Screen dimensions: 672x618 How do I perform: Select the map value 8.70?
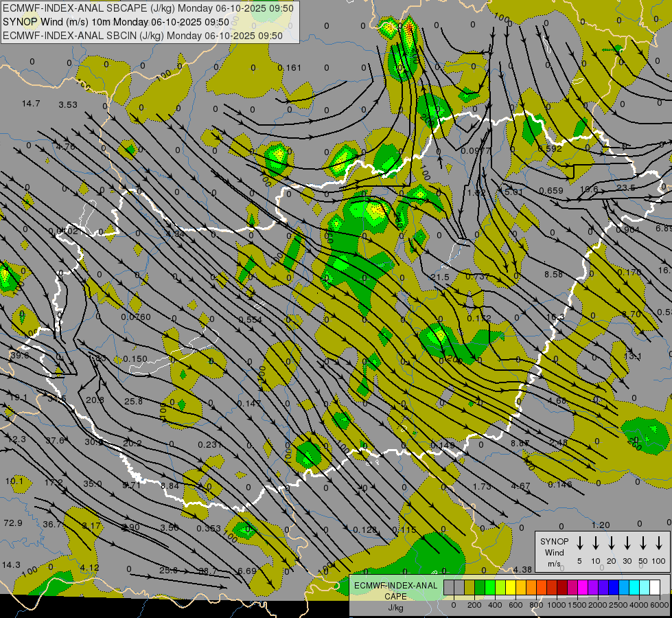click(632, 314)
